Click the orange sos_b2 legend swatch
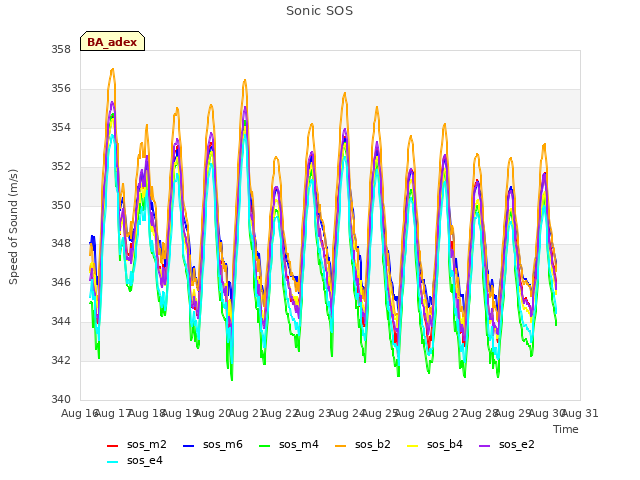The height and width of the screenshot is (480, 640). click(340, 445)
